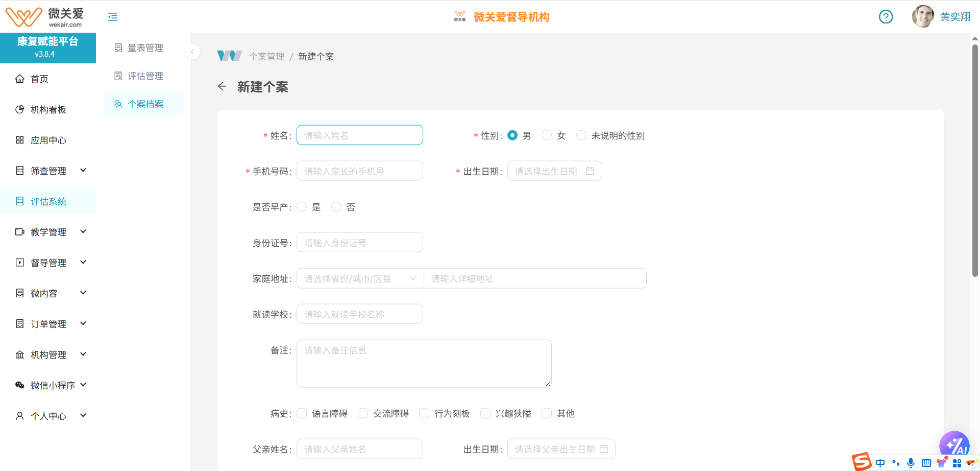Open the 评估管理 submenu item
Viewport: 980px width, 471px height.
pyautogui.click(x=145, y=75)
